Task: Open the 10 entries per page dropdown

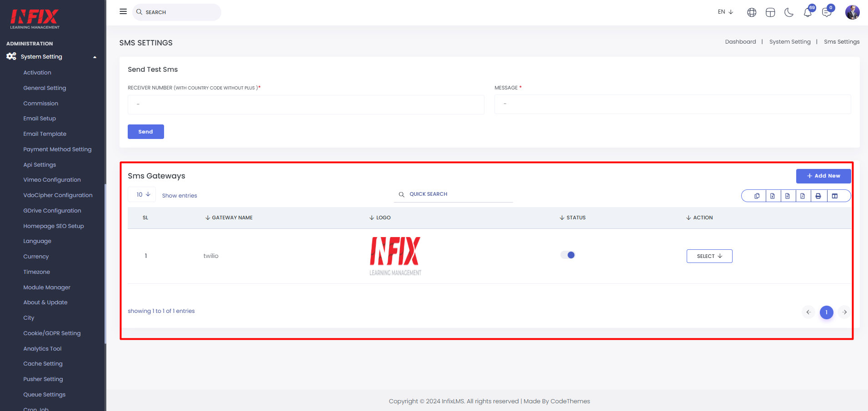Action: tap(142, 194)
